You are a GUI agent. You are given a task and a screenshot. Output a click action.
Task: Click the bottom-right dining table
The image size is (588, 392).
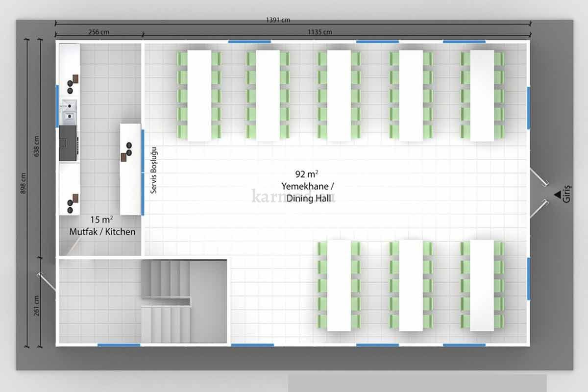(482, 286)
